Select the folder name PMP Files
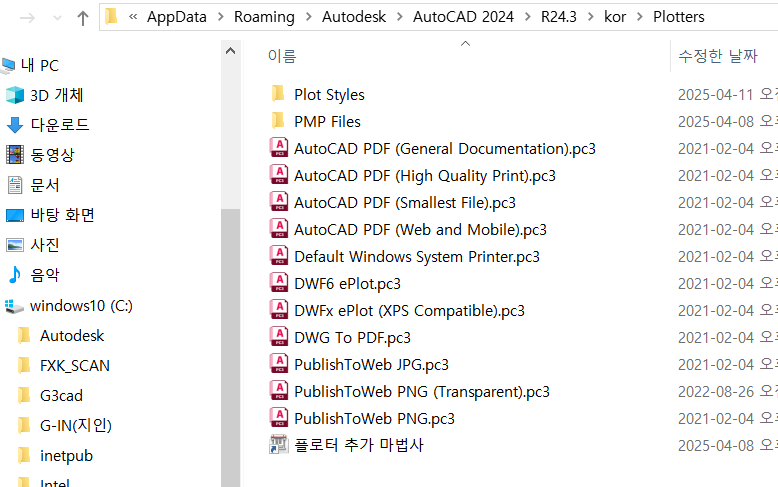 pos(327,122)
